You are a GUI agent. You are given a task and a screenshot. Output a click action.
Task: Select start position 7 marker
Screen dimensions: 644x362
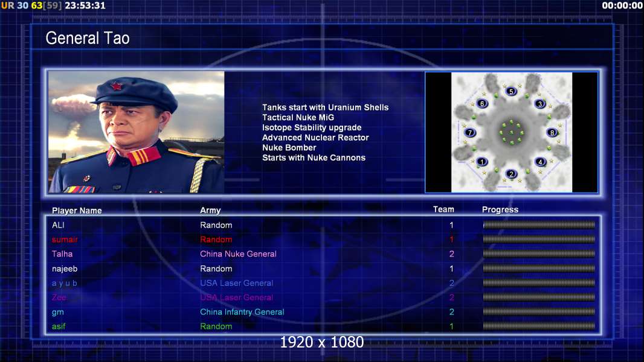click(470, 132)
